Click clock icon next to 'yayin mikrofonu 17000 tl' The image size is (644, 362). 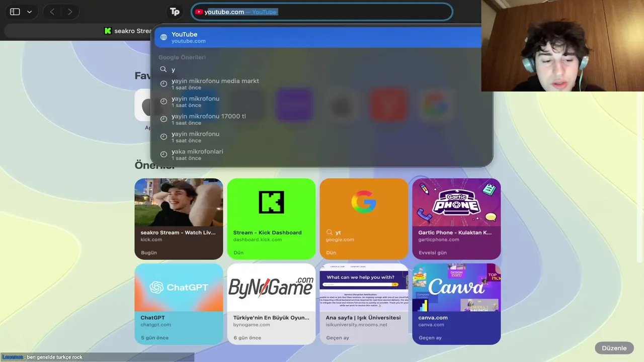(x=164, y=119)
